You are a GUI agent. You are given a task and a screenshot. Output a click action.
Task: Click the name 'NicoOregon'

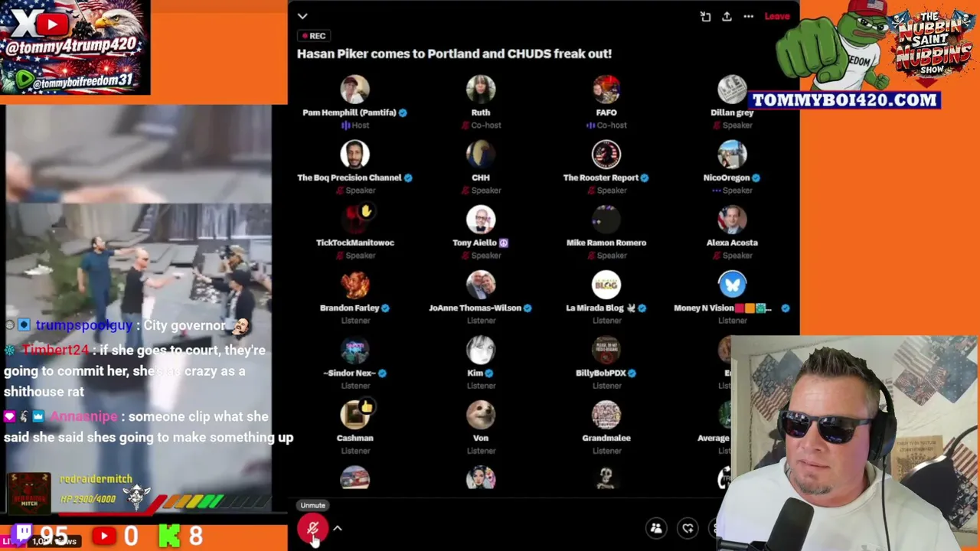[x=727, y=178]
